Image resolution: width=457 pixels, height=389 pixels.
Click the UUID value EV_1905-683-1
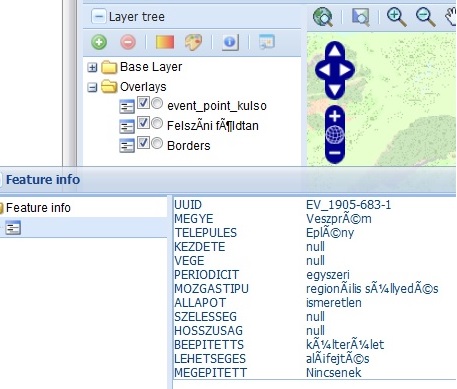pos(348,205)
